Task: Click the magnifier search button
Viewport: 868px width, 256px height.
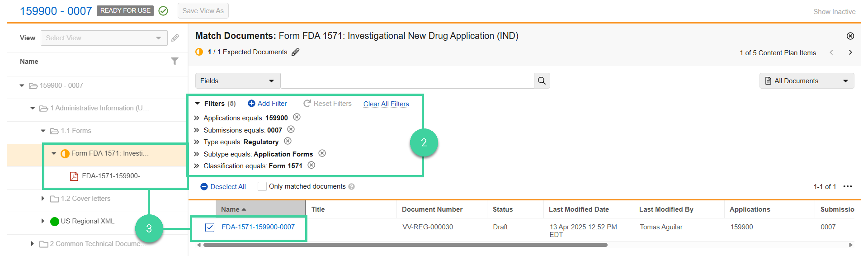Action: point(542,81)
